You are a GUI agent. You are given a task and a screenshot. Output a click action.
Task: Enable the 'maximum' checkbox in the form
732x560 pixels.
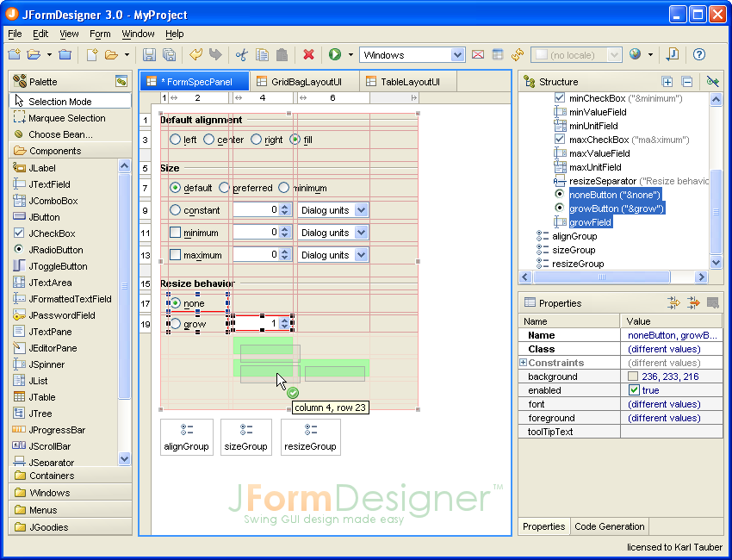pyautogui.click(x=175, y=254)
